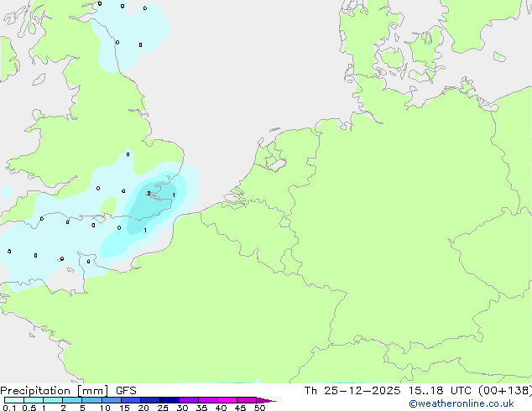Click the '10' legend scale label

pos(105,408)
